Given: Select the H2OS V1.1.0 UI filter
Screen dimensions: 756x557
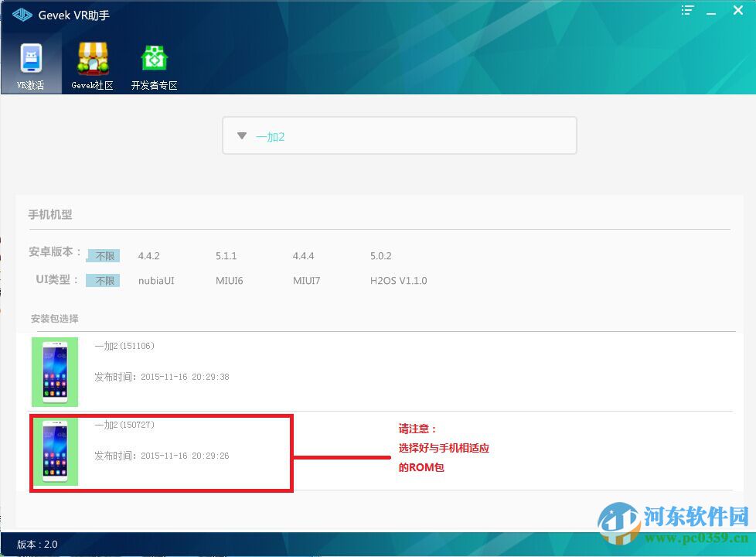Looking at the screenshot, I should point(399,280).
